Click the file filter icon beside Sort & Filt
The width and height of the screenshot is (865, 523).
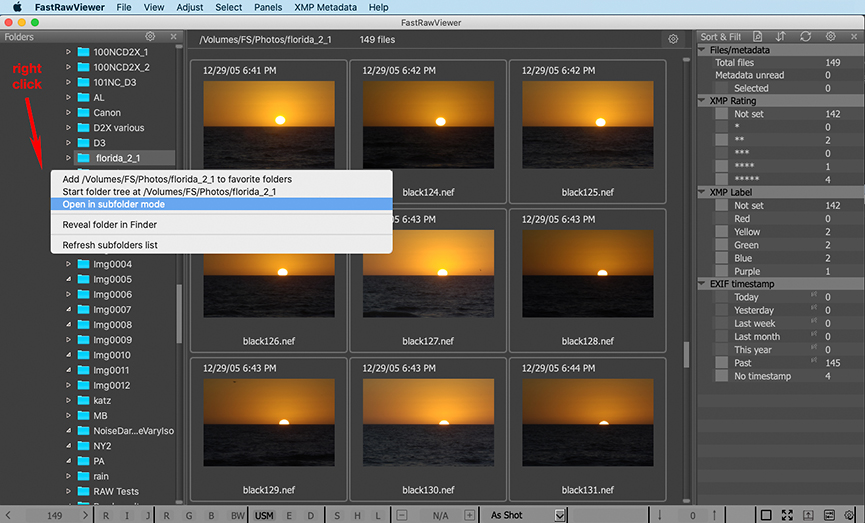pyautogui.click(x=757, y=37)
